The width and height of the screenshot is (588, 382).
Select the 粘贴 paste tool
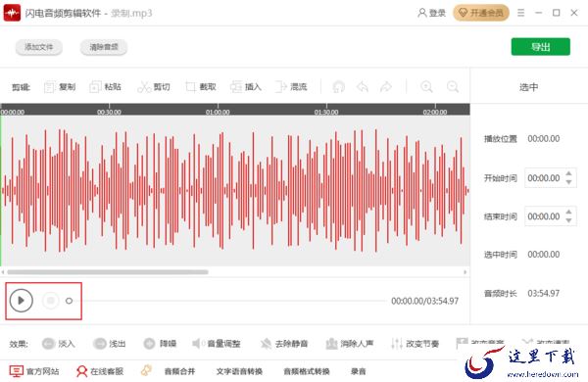tap(106, 87)
